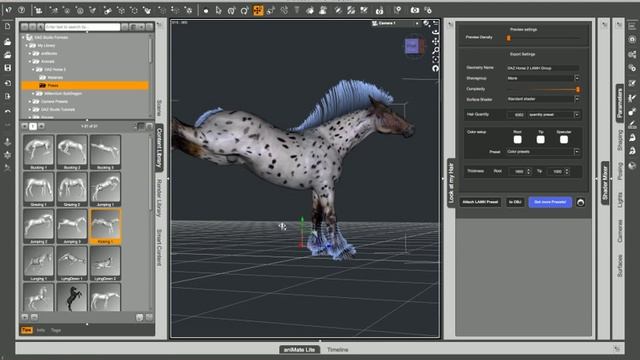The image size is (640, 360).
Task: Click the Get more Presets button
Action: [x=550, y=202]
